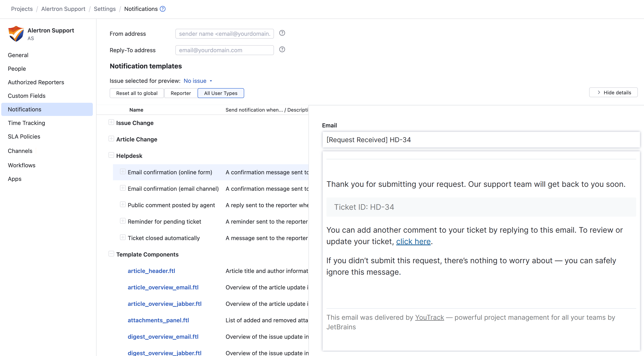644x356 pixels.
Task: Open Time Tracking section
Action: click(x=26, y=123)
